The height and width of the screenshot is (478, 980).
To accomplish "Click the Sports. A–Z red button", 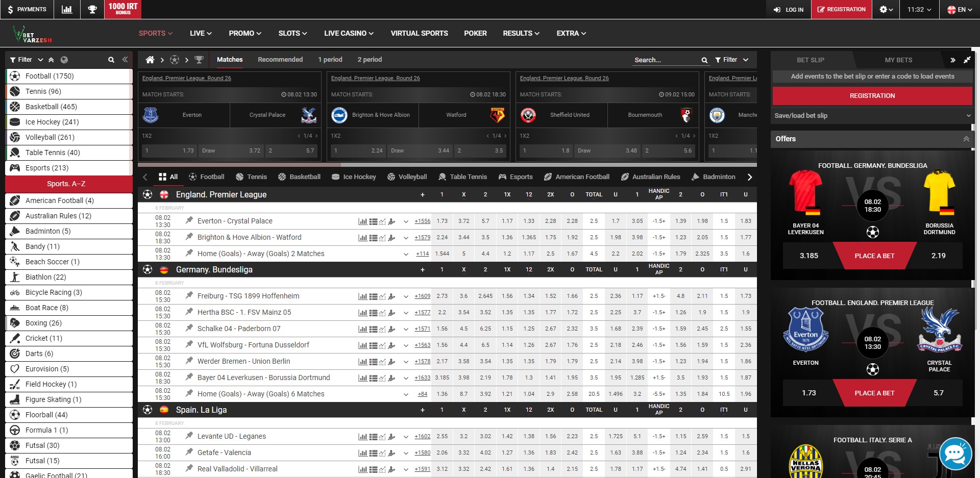I will 69,184.
